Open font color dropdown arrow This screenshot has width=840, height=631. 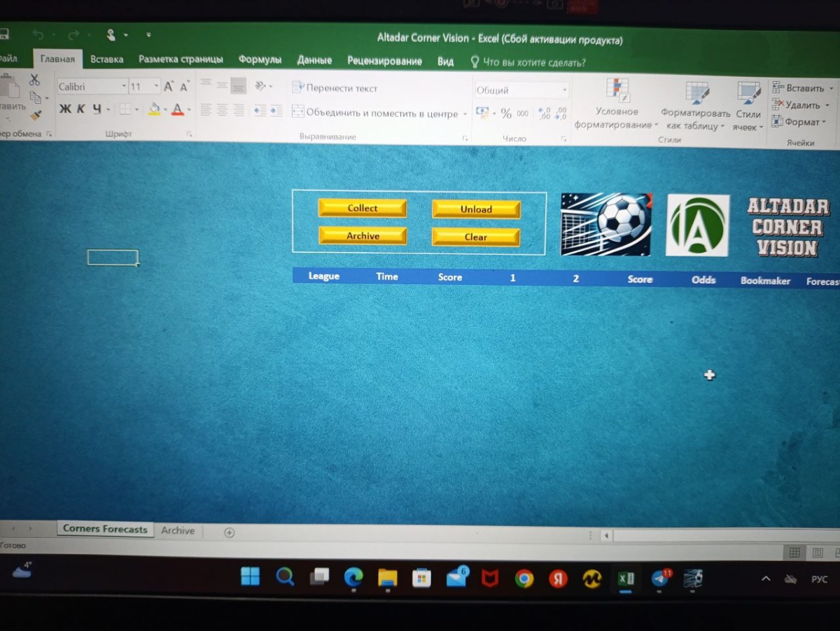coord(188,110)
